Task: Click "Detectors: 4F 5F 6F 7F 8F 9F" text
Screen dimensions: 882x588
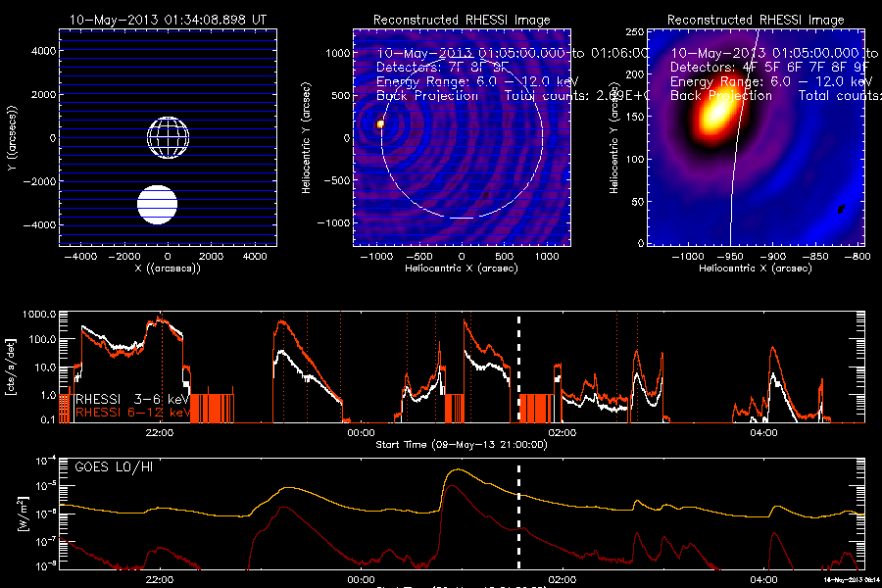Action: pyautogui.click(x=768, y=67)
